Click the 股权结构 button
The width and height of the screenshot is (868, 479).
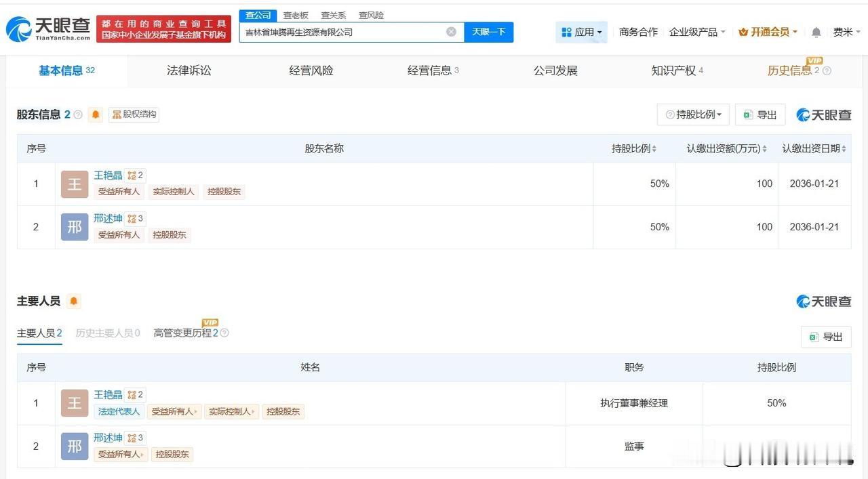click(x=134, y=114)
